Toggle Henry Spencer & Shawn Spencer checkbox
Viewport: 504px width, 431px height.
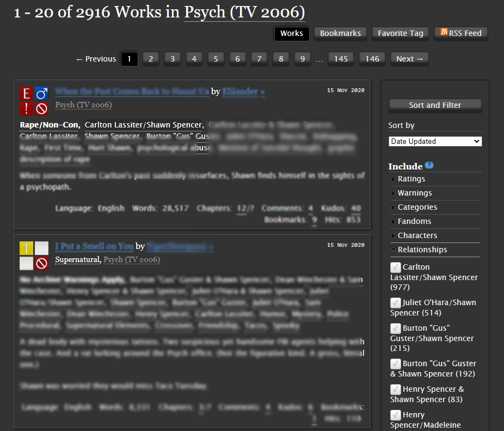[x=396, y=390]
